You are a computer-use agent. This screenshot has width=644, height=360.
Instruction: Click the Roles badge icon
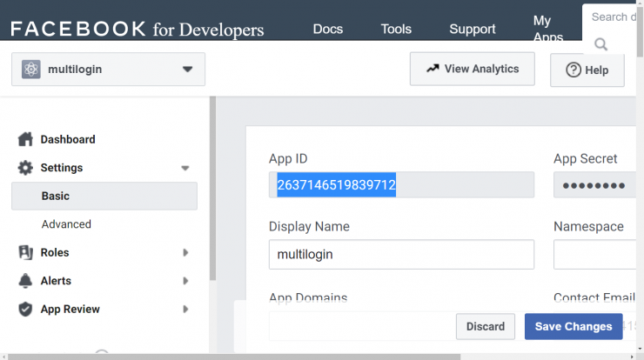tap(25, 252)
